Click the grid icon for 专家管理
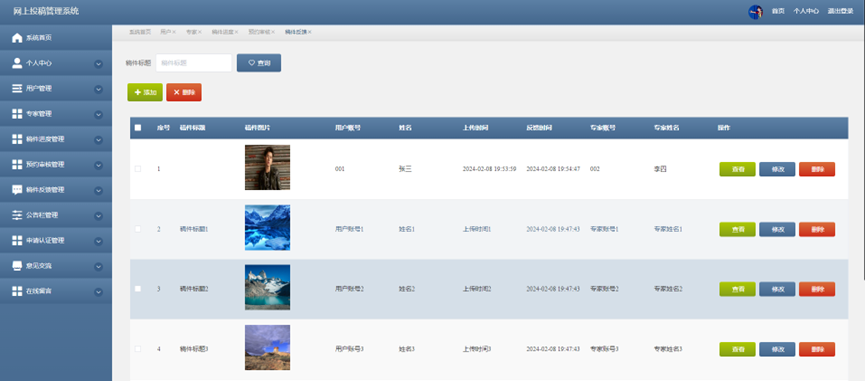Screen dimensions: 865x381 tap(17, 114)
